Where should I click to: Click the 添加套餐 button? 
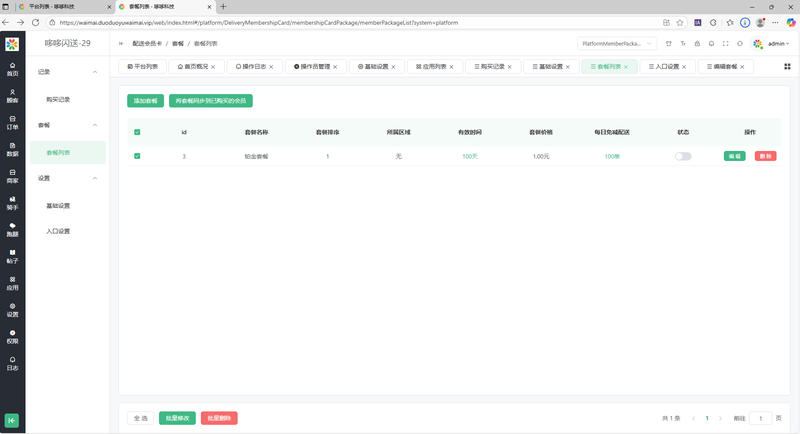click(145, 100)
